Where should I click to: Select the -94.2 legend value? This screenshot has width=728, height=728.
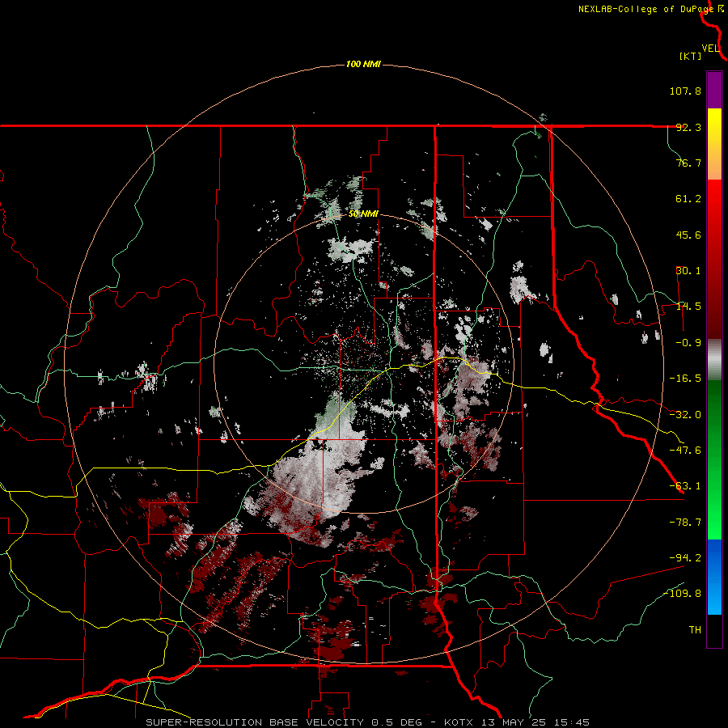685,557
